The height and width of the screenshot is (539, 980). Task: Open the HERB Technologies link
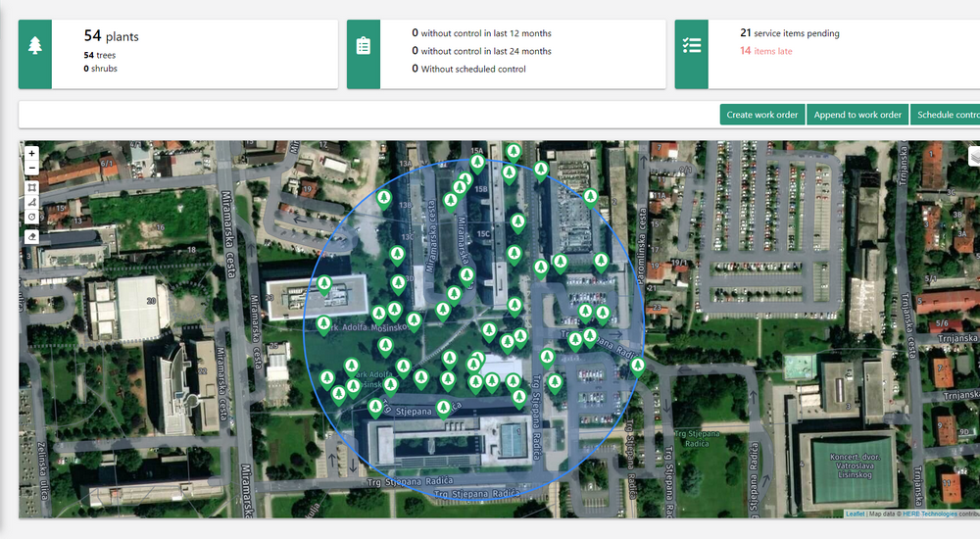pos(929,514)
